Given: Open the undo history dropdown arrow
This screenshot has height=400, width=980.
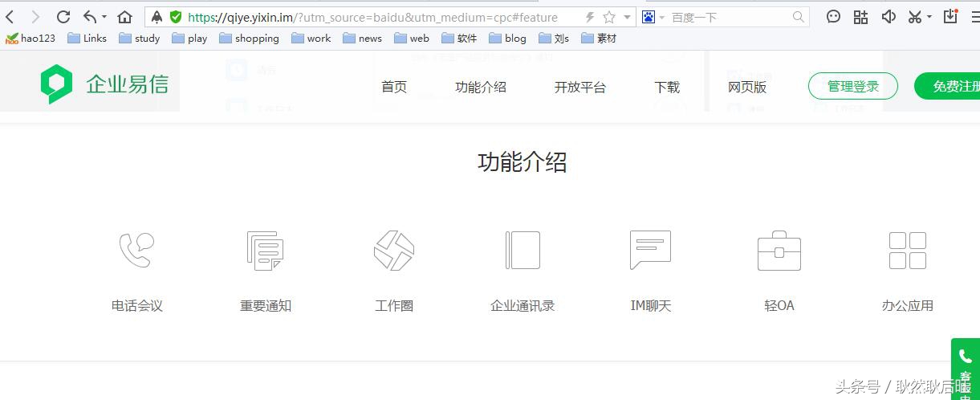Looking at the screenshot, I should (x=104, y=17).
